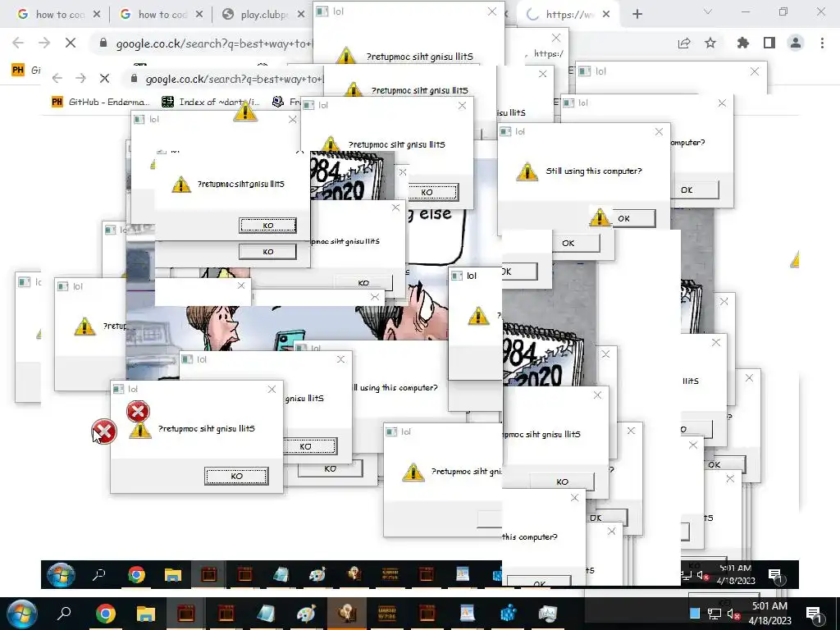
Task: Open the notification center in main taskbar
Action: tap(814, 614)
